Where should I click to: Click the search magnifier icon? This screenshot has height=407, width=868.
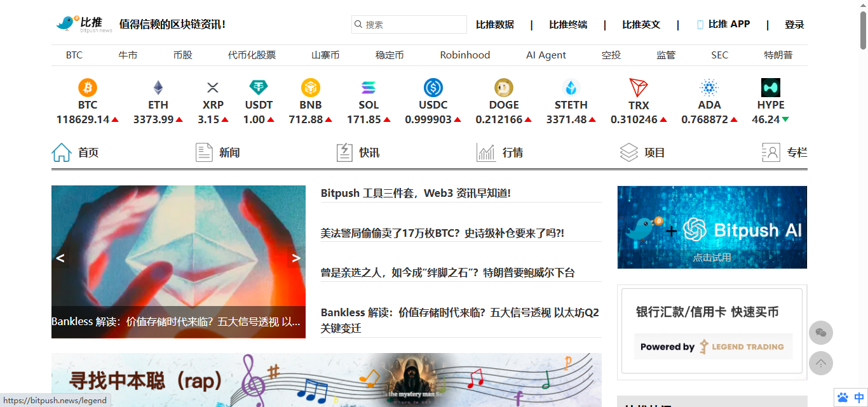(358, 24)
